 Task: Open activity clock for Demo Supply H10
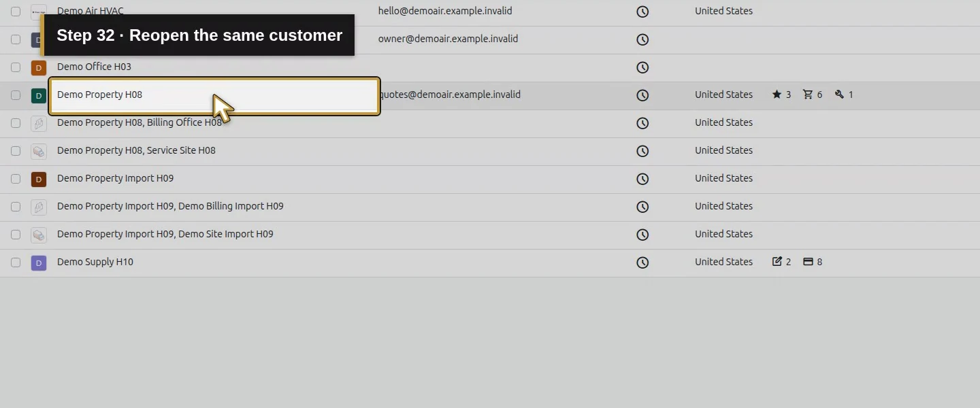pyautogui.click(x=642, y=262)
